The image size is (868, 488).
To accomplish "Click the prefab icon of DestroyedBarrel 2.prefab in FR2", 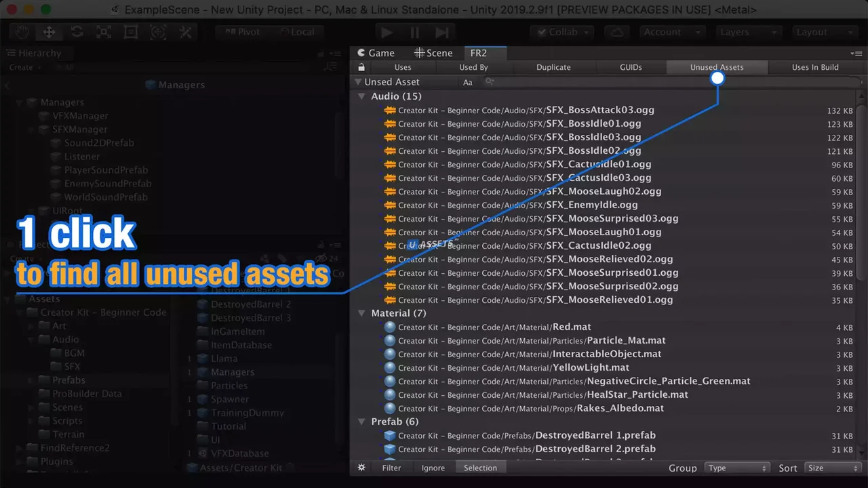I will point(390,449).
